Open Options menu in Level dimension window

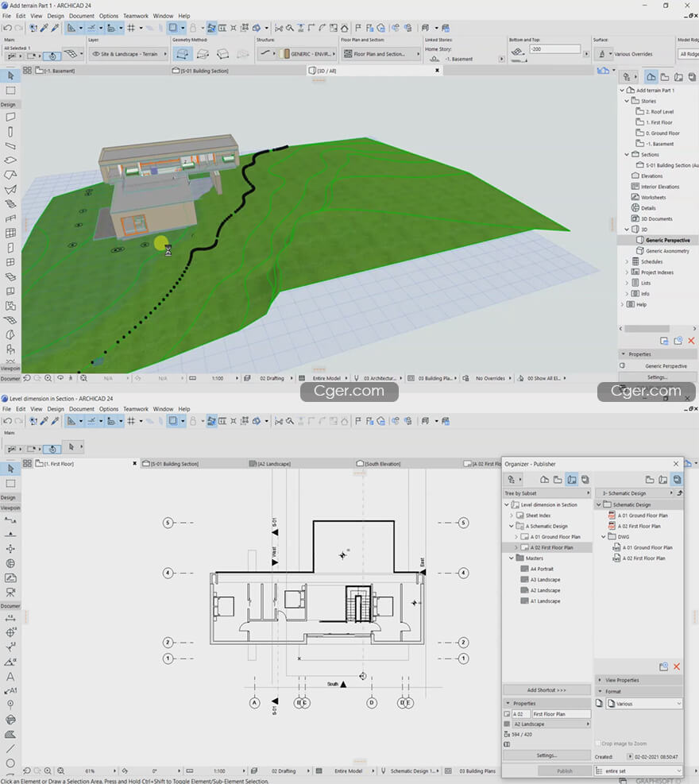[109, 409]
